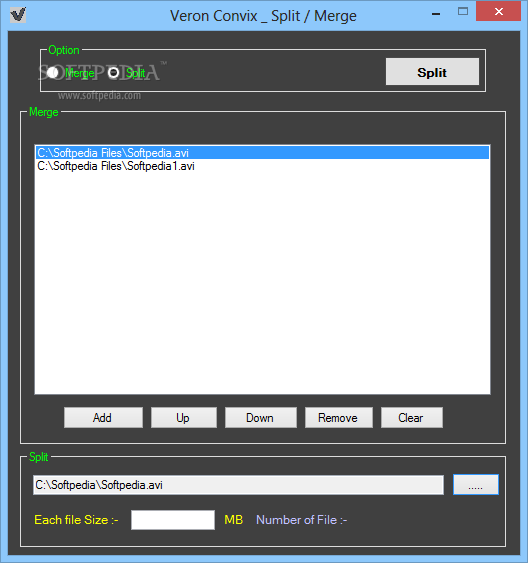Click the Add button

coord(103,418)
